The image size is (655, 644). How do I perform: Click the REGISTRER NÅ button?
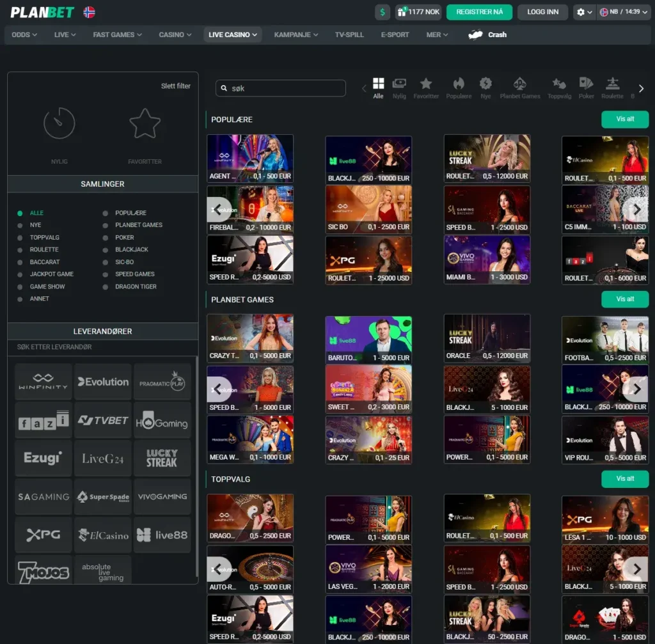[480, 12]
